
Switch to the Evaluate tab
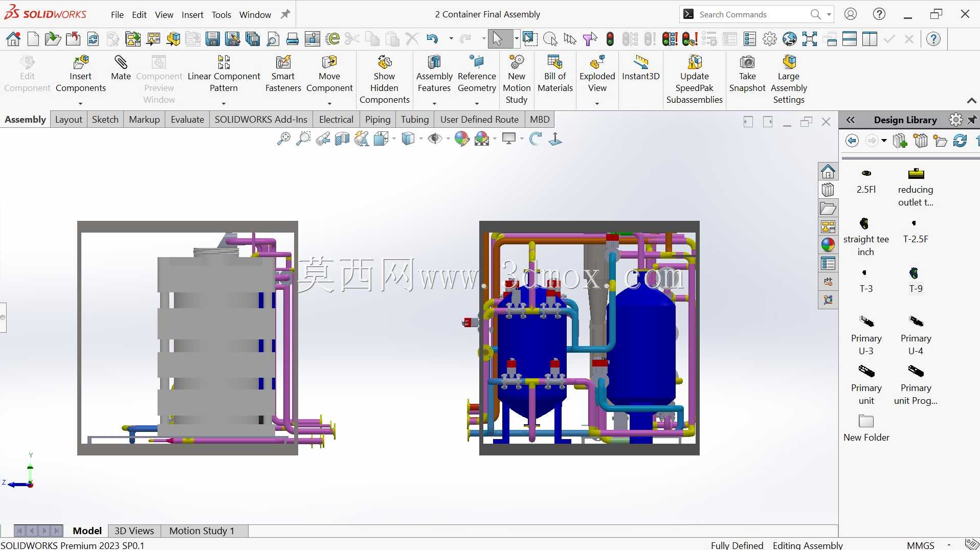pyautogui.click(x=187, y=120)
